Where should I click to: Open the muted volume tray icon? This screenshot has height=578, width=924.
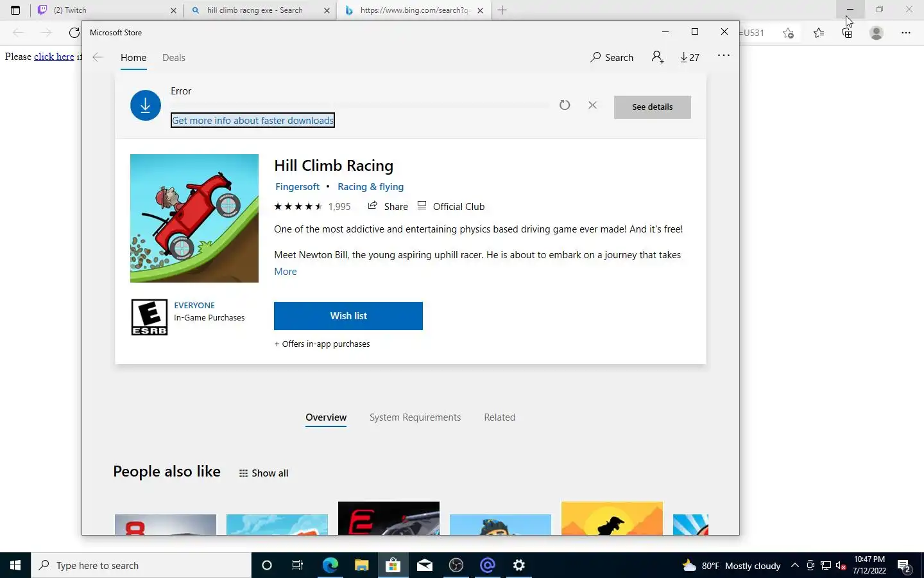[x=841, y=565]
